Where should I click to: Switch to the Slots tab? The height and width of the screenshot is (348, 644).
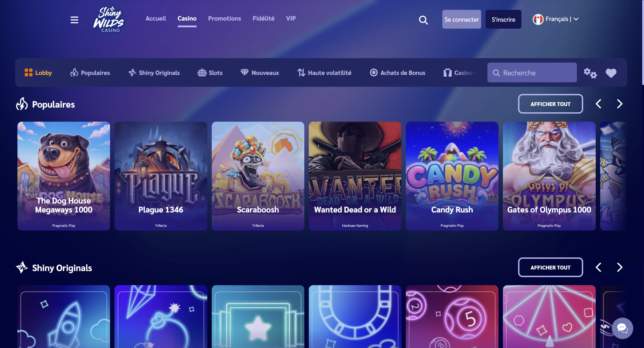click(x=210, y=72)
